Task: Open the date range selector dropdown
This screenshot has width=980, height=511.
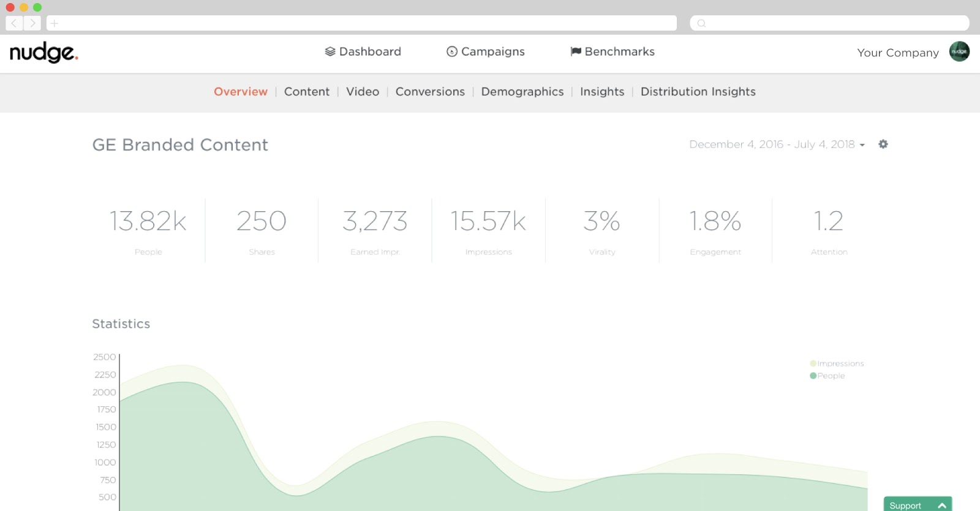Action: [x=862, y=144]
